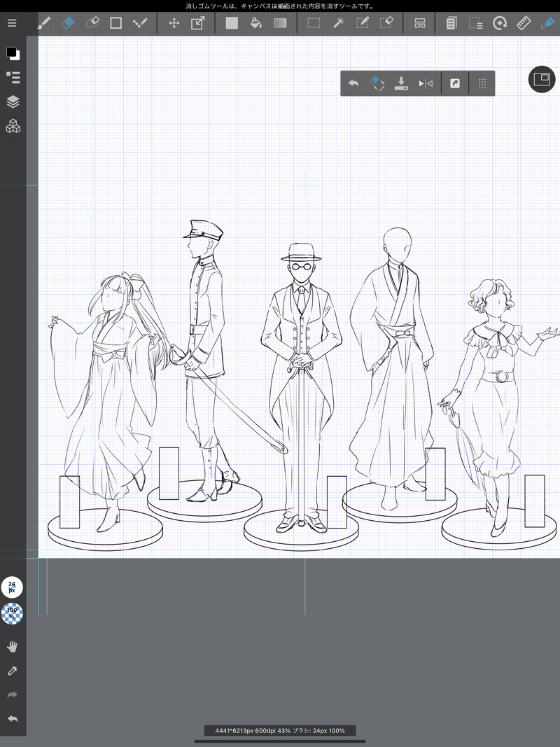Adjust the 100% opacity control
The height and width of the screenshot is (747, 560).
coord(12,613)
